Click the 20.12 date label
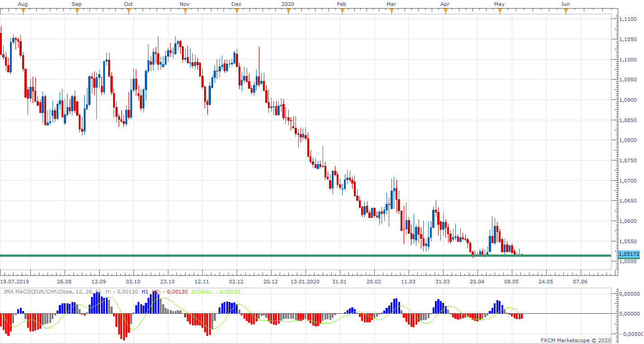 (x=271, y=281)
